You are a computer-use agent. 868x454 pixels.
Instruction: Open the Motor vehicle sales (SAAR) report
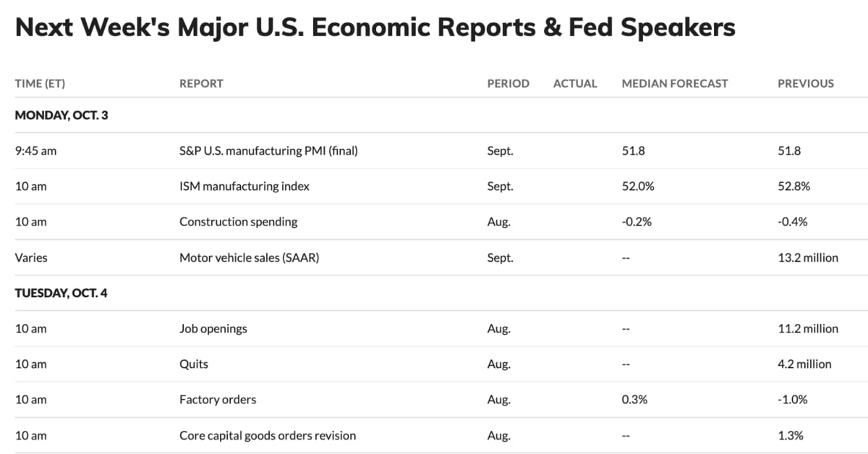click(x=249, y=257)
